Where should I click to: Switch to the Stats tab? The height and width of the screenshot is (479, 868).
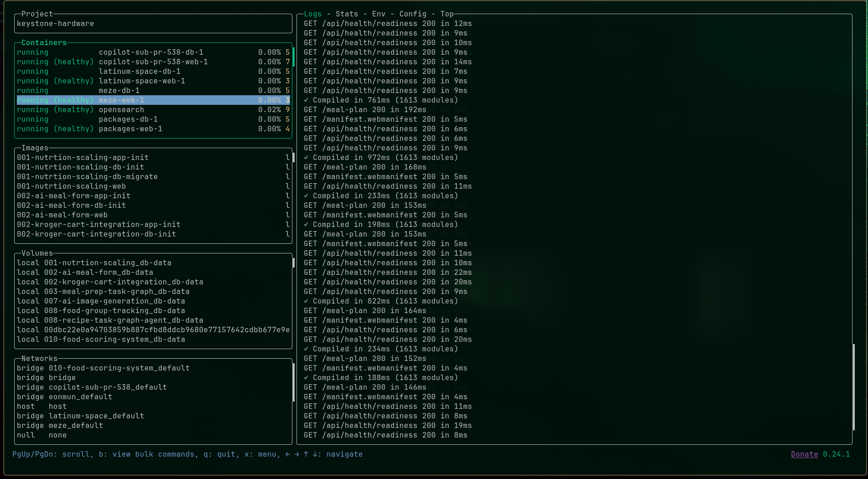pyautogui.click(x=347, y=14)
